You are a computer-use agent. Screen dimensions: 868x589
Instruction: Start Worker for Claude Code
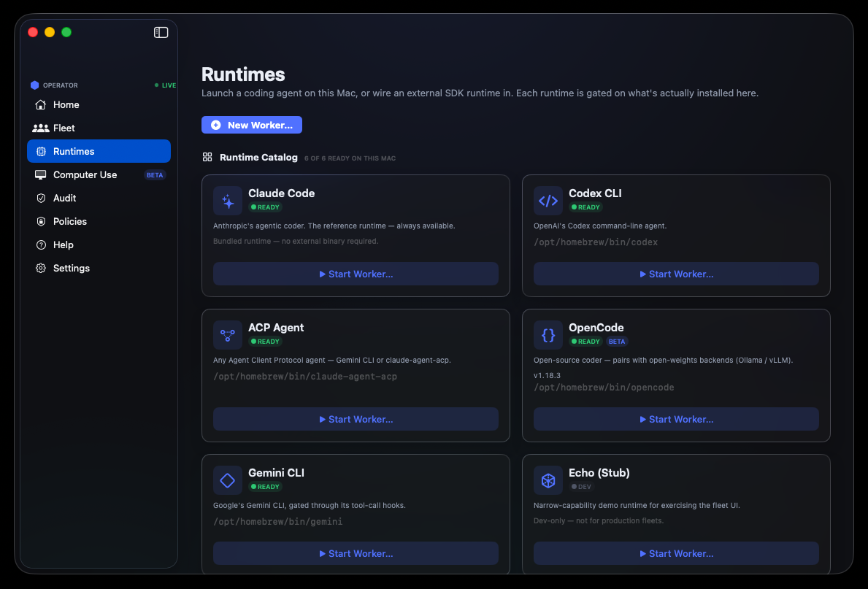coord(356,274)
